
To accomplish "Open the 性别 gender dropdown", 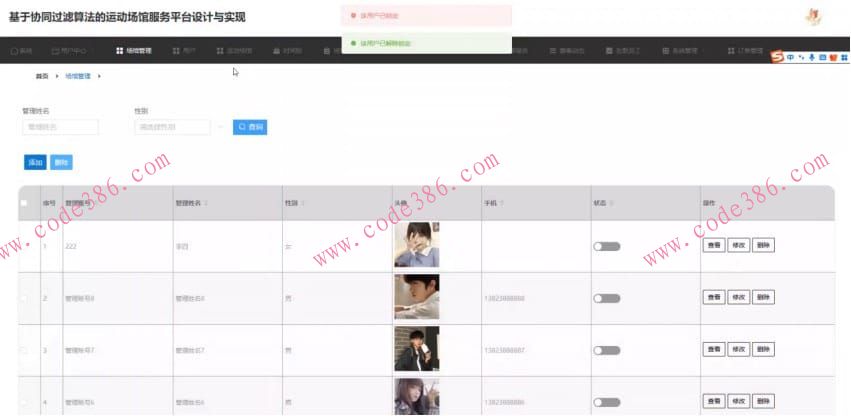I will click(173, 127).
